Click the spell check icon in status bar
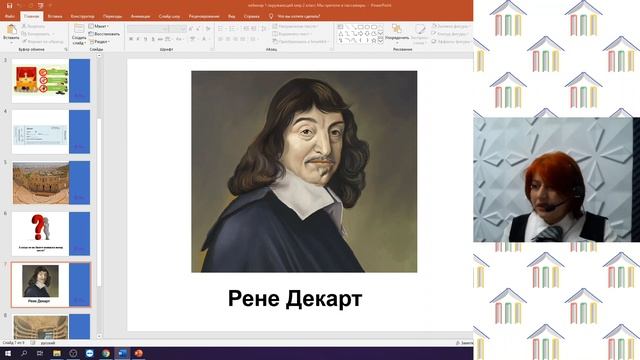This screenshot has height=360, width=640. pyautogui.click(x=33, y=343)
